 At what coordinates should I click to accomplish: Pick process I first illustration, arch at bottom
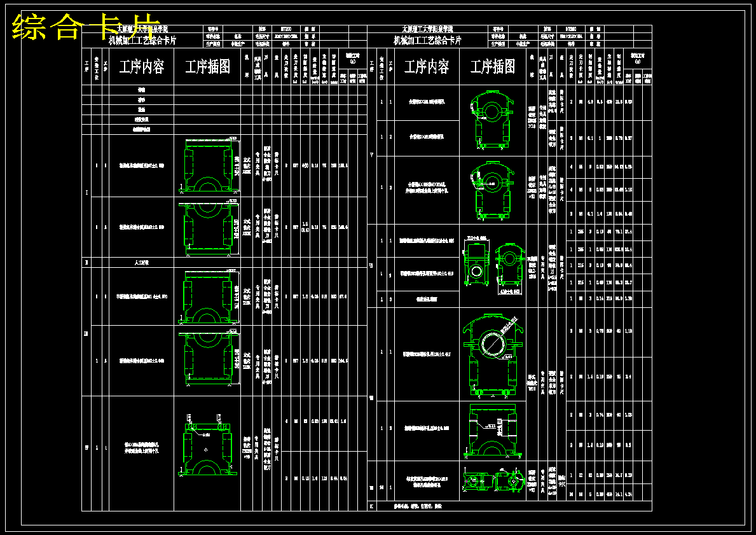(x=209, y=165)
